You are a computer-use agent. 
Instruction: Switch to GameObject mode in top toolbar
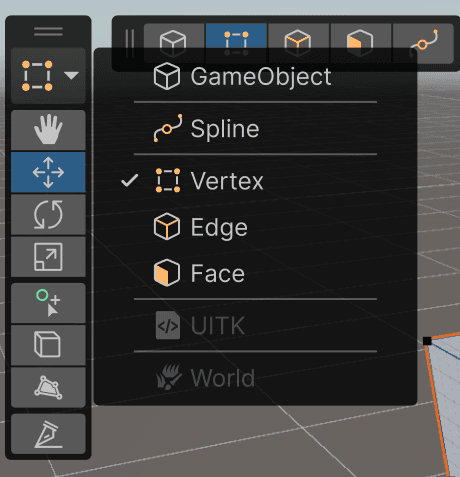174,43
